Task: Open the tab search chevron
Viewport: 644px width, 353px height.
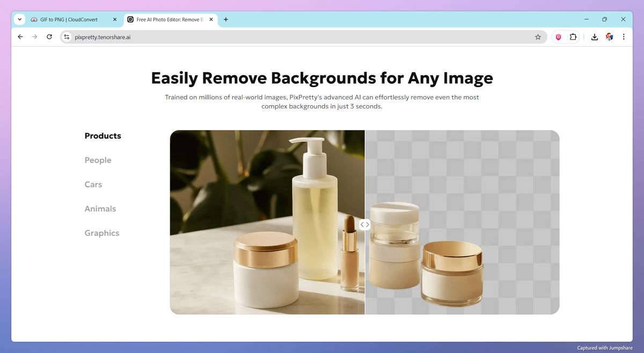Action: tap(19, 19)
